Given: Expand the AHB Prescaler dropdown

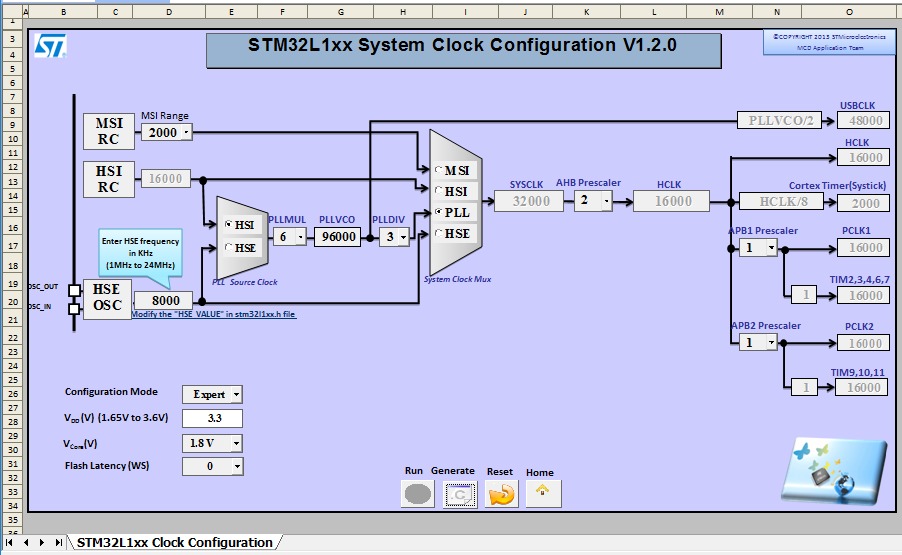Looking at the screenshot, I should [x=608, y=201].
